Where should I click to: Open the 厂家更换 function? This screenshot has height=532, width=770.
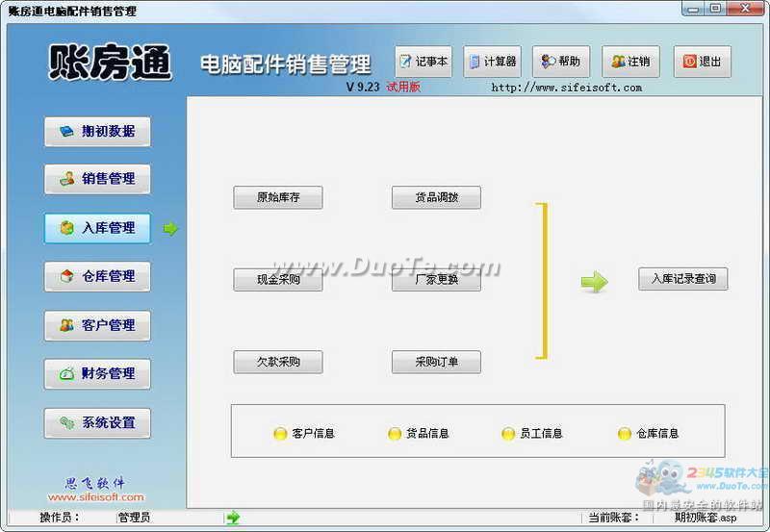click(x=436, y=280)
